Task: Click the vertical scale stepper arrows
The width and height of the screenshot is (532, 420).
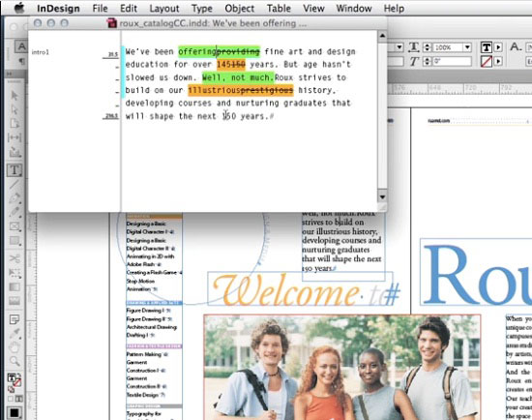Action: tap(428, 47)
